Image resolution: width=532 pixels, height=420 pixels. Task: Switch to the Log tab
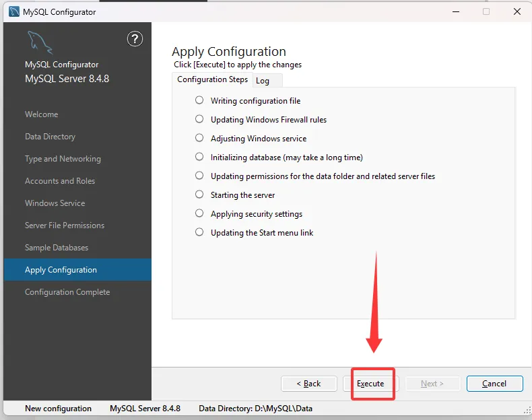(x=267, y=81)
